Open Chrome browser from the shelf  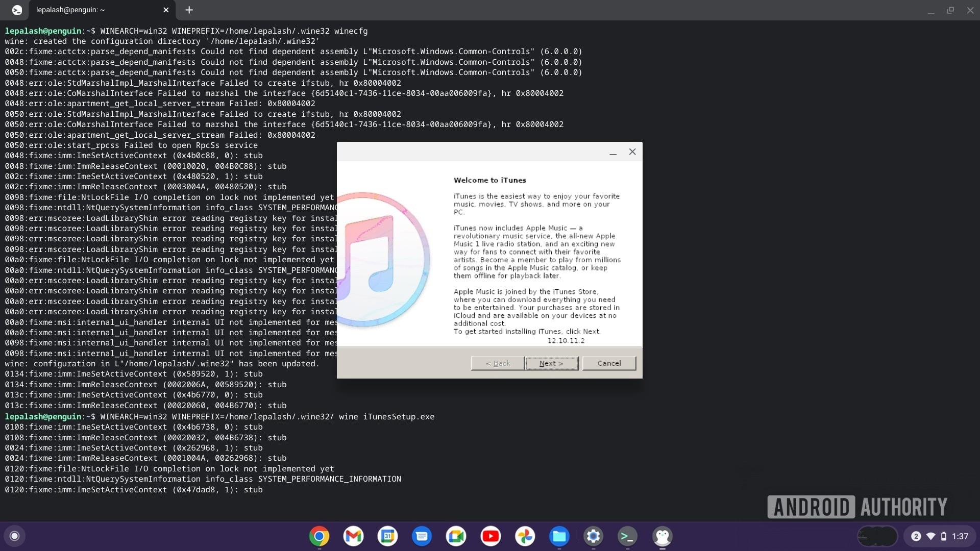click(319, 536)
